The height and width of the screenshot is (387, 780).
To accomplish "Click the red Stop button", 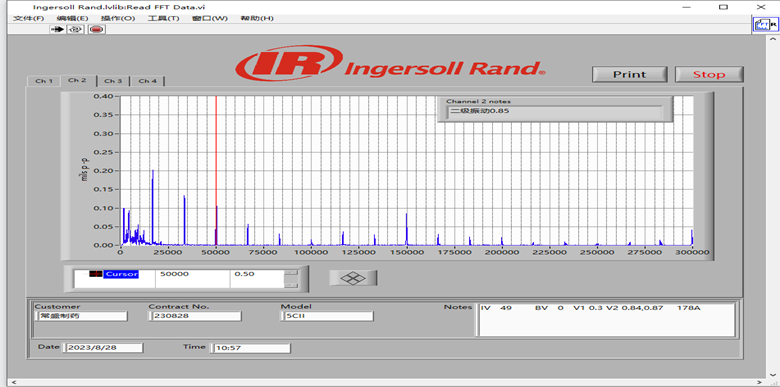I will coord(709,74).
